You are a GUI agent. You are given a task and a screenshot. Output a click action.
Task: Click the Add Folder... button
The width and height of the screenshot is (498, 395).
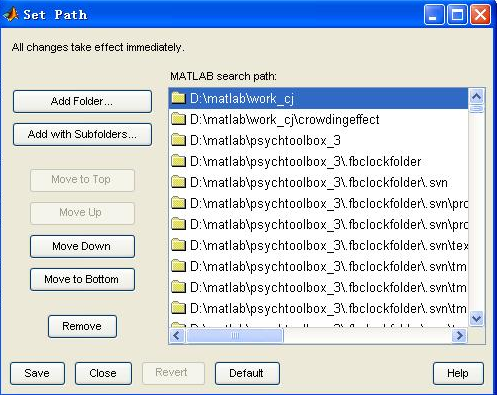click(x=82, y=101)
